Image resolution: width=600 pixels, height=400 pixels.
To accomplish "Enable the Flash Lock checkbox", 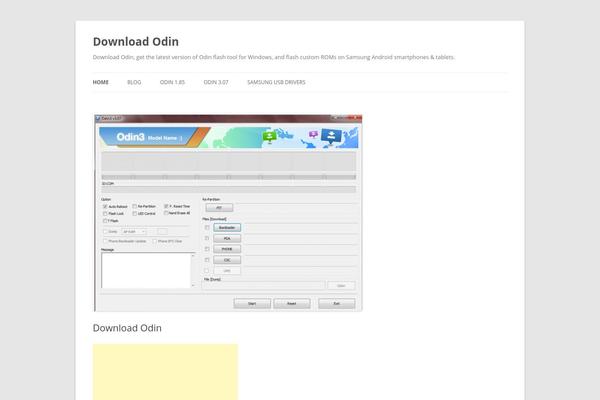I will (105, 214).
